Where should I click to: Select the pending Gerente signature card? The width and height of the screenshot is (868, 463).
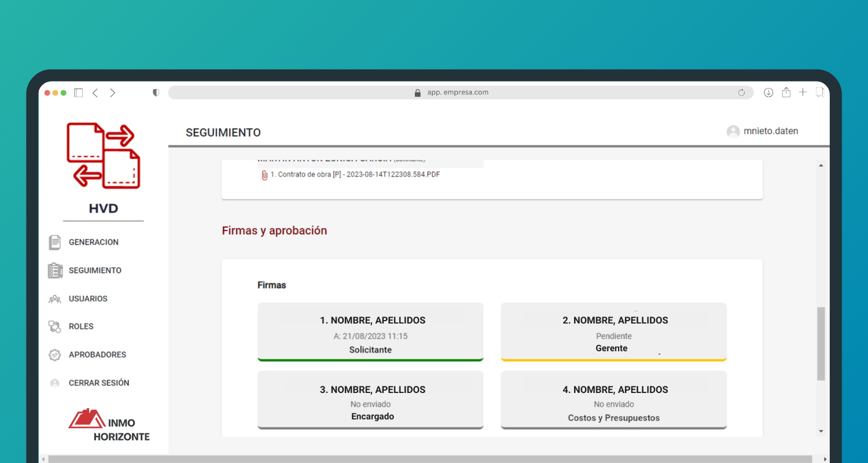[613, 332]
